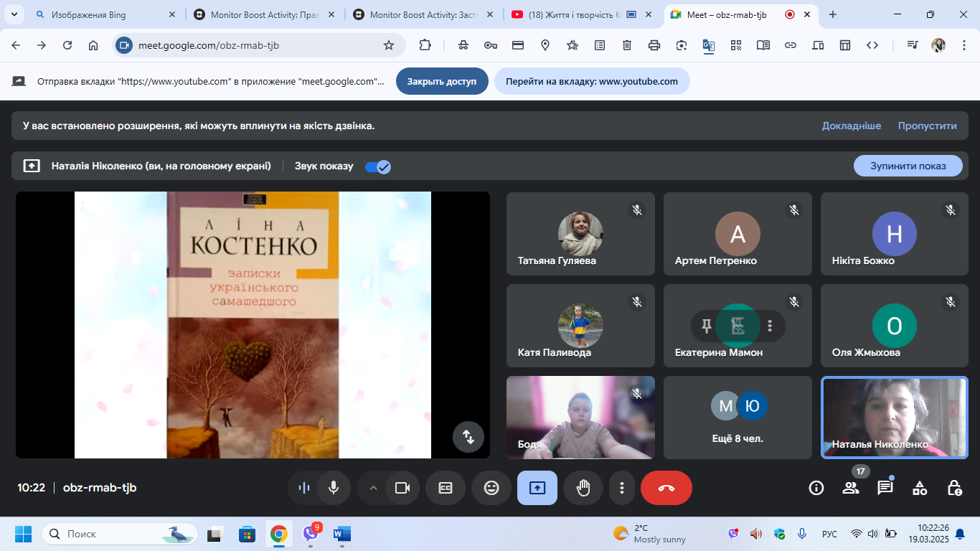
Task: Switch to the Изображения Bing tab
Action: click(105, 14)
